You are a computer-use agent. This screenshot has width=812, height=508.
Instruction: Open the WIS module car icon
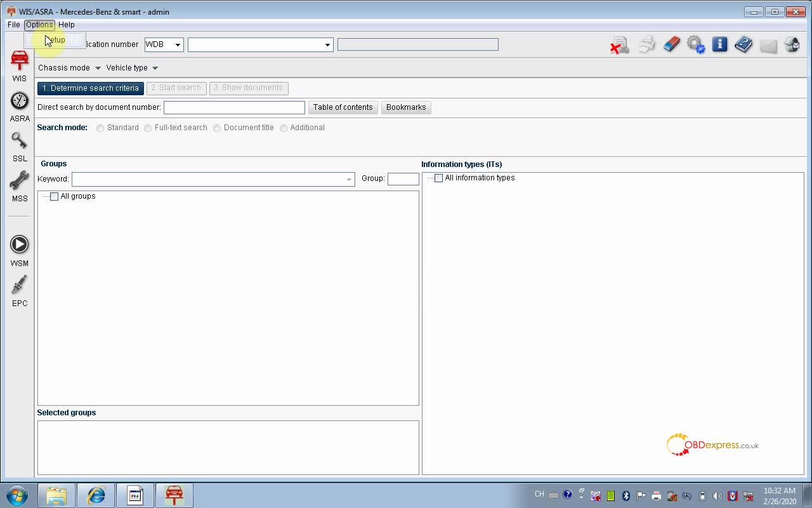[20, 61]
